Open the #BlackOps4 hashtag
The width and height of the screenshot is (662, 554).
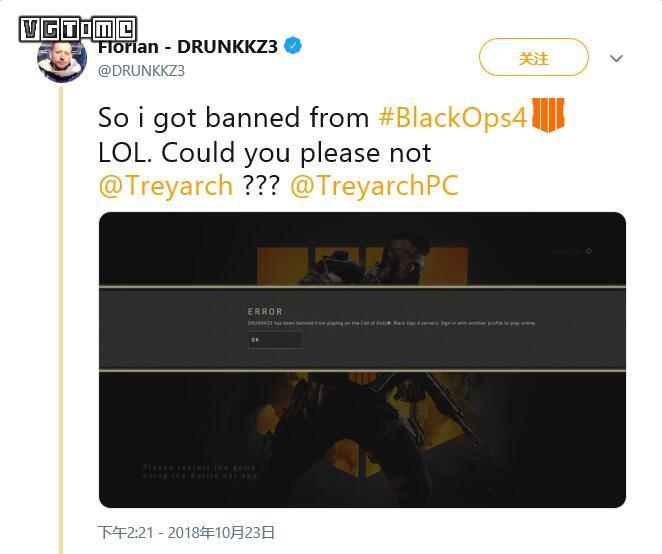[x=453, y=117]
